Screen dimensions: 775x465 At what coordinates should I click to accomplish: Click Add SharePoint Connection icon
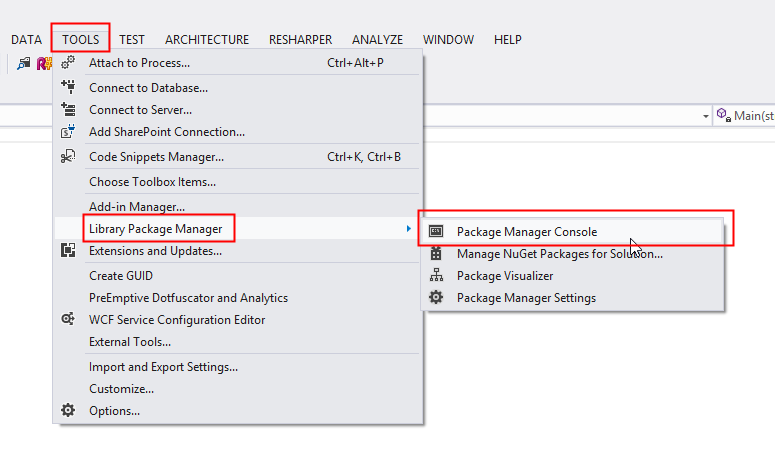pyautogui.click(x=68, y=131)
